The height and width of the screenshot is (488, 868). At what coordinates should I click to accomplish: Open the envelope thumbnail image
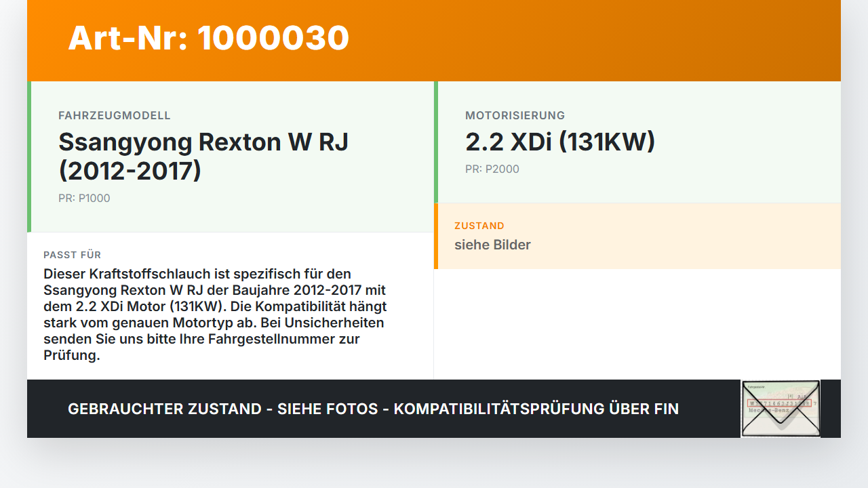781,409
